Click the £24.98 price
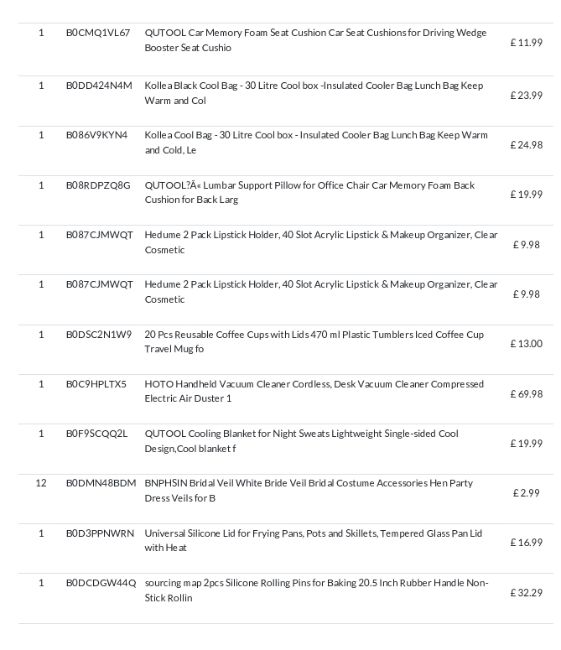Viewport: 561px width, 650px height. tap(526, 145)
